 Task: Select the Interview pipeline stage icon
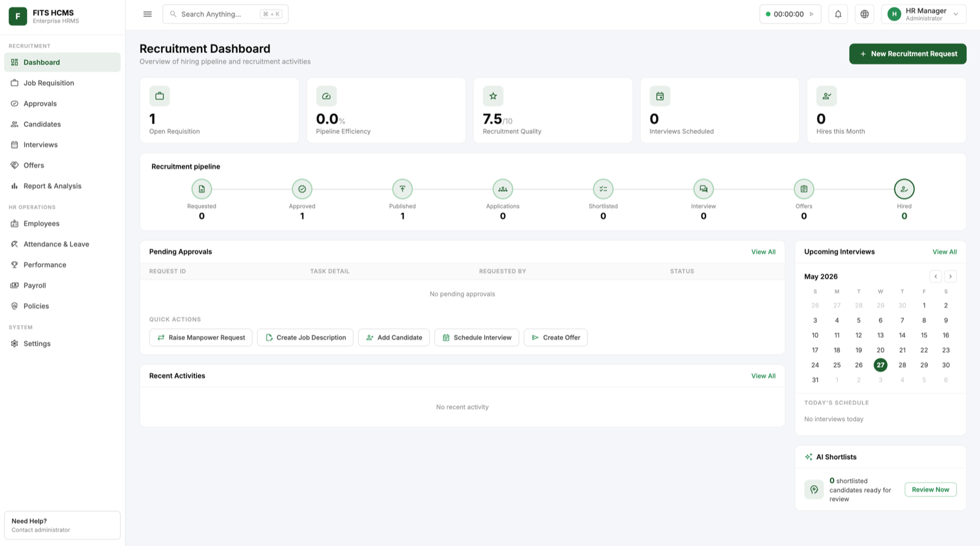(x=703, y=189)
